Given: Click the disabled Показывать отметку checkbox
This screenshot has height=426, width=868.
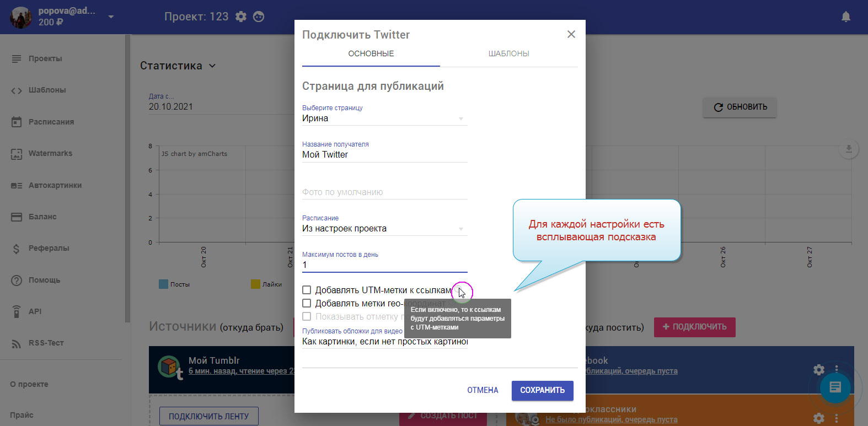Looking at the screenshot, I should [307, 316].
